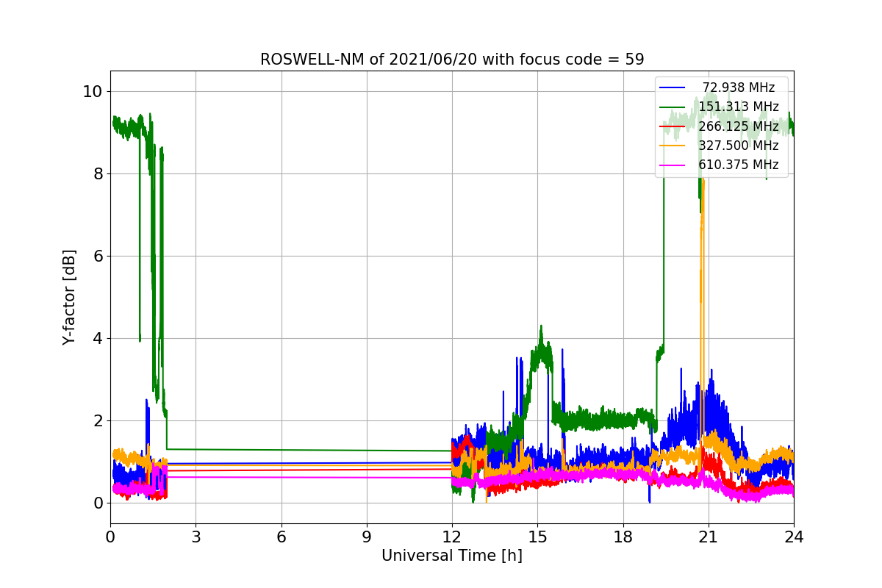
Task: Select the 610.375 MHz legend label
Action: [x=739, y=165]
